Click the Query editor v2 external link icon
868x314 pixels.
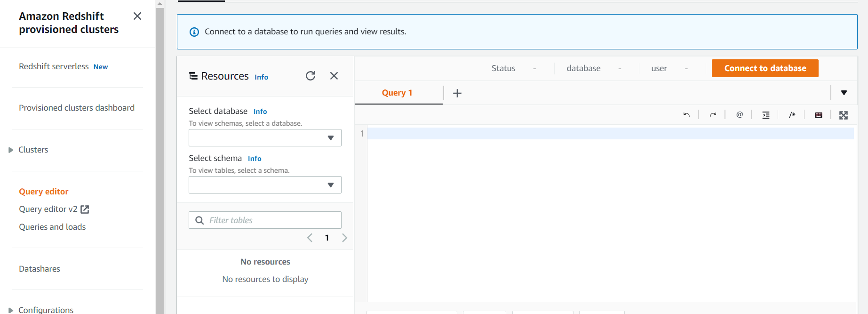(x=85, y=209)
